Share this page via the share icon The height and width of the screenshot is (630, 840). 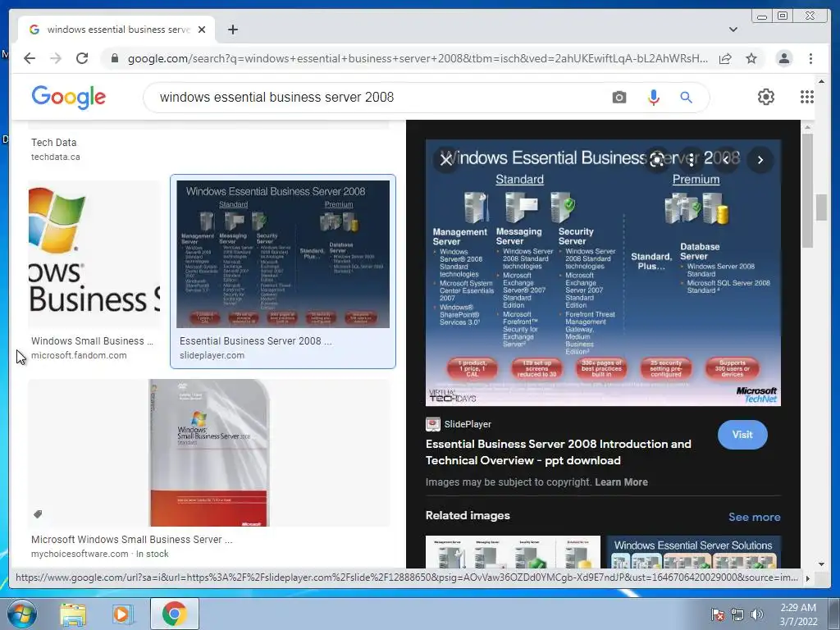point(725,58)
